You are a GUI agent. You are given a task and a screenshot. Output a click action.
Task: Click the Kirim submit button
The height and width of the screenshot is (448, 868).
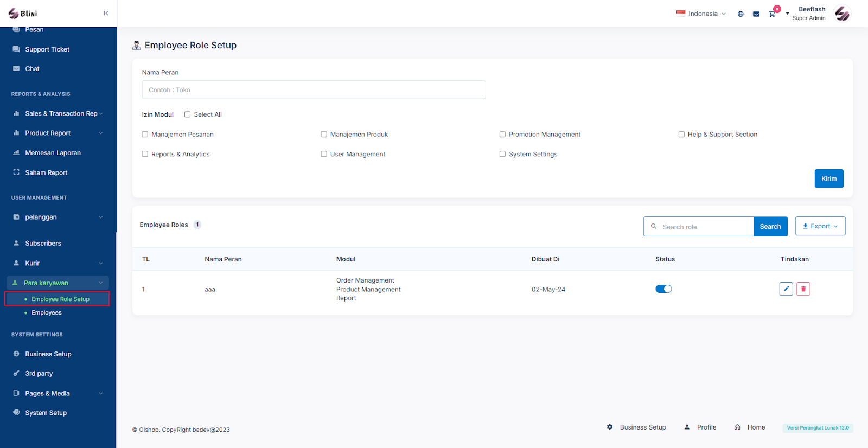coord(829,178)
